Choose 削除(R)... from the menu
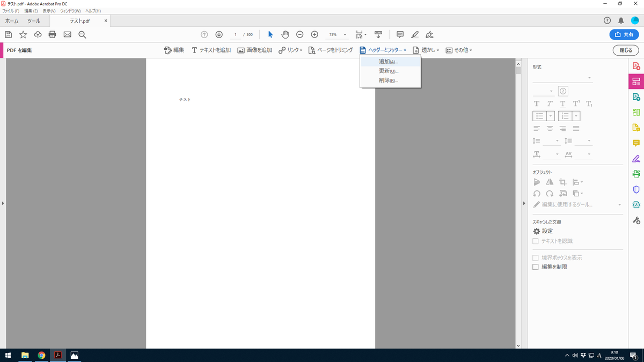Image resolution: width=644 pixels, height=362 pixels. click(x=390, y=80)
